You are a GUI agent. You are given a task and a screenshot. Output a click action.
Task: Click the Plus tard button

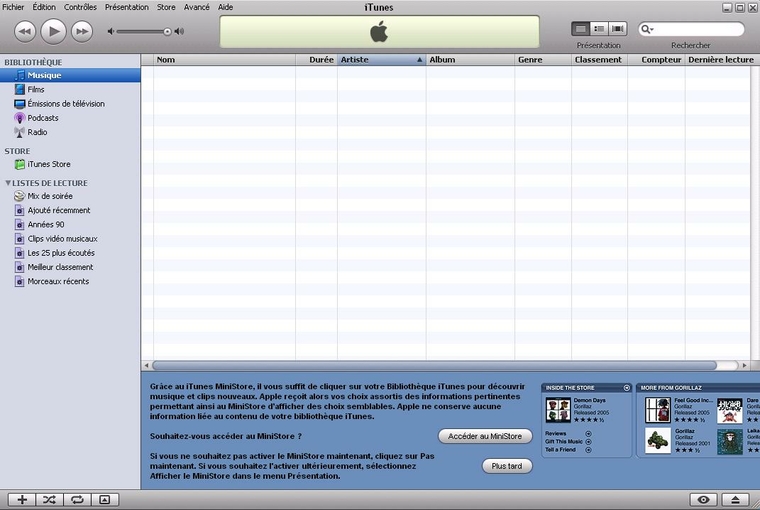pos(507,466)
